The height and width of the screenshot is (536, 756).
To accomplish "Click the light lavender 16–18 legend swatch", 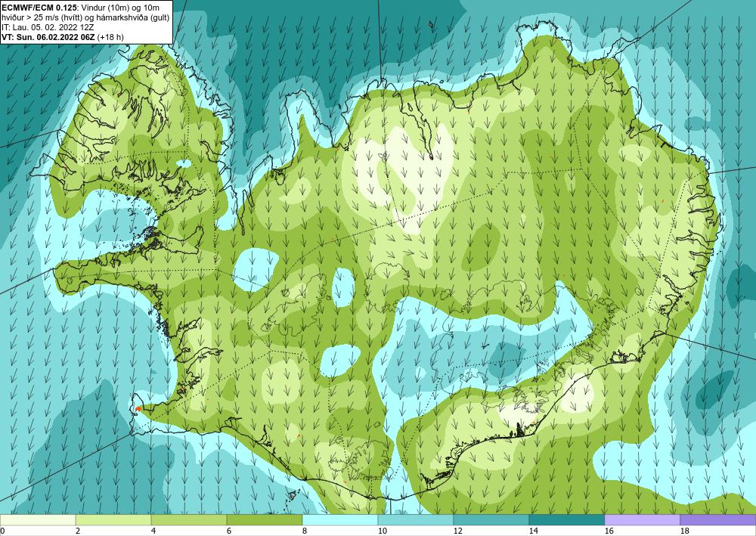I will pos(643,519).
